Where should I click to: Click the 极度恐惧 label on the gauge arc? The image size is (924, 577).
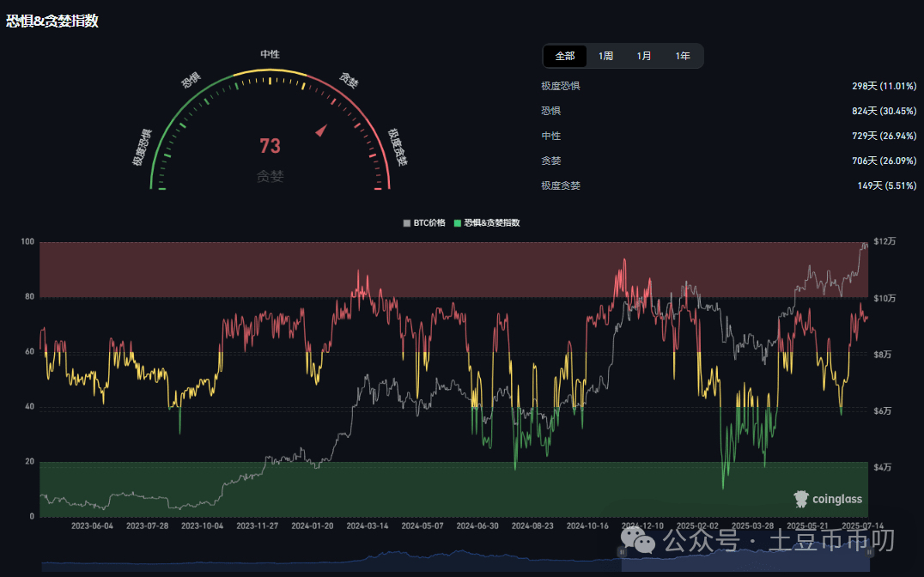click(142, 148)
